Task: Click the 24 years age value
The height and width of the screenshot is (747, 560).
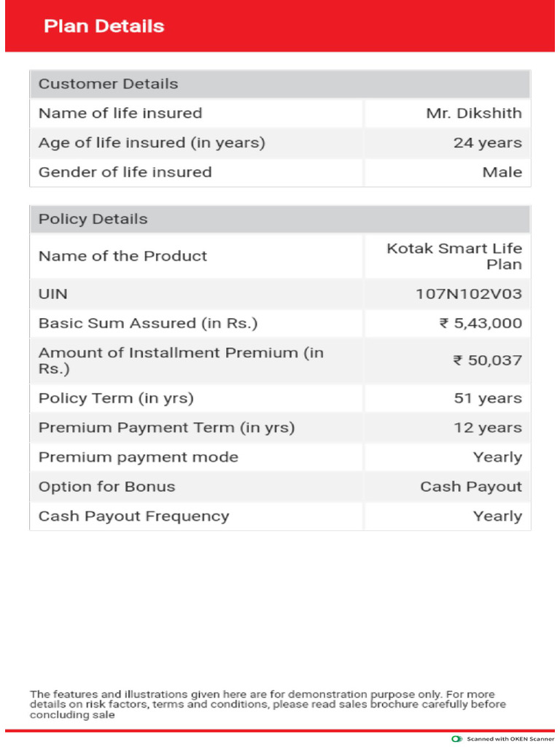Action: click(x=487, y=143)
